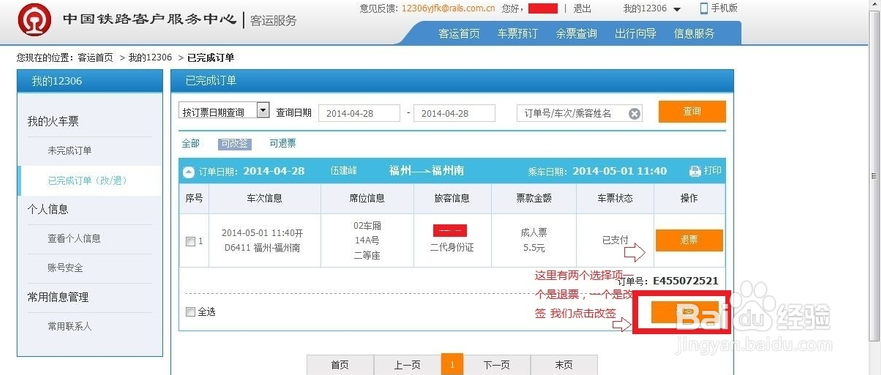Click the orange 退票 refund button
This screenshot has width=881, height=375.
(689, 240)
